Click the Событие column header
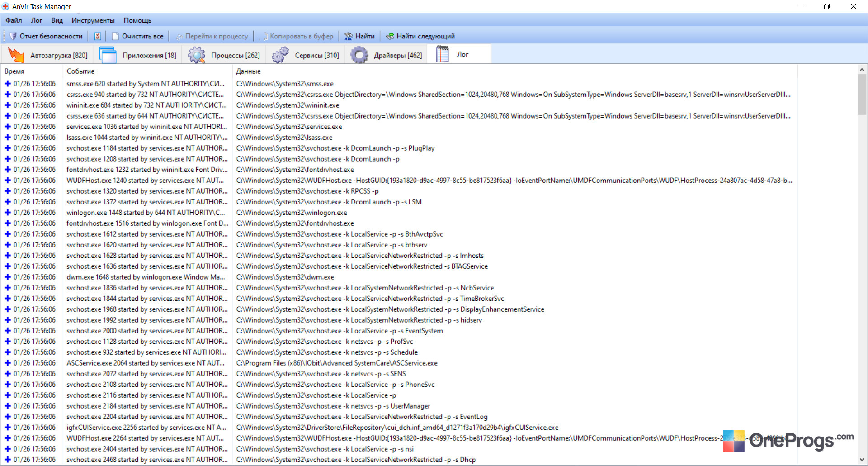This screenshot has width=868, height=466. click(147, 71)
